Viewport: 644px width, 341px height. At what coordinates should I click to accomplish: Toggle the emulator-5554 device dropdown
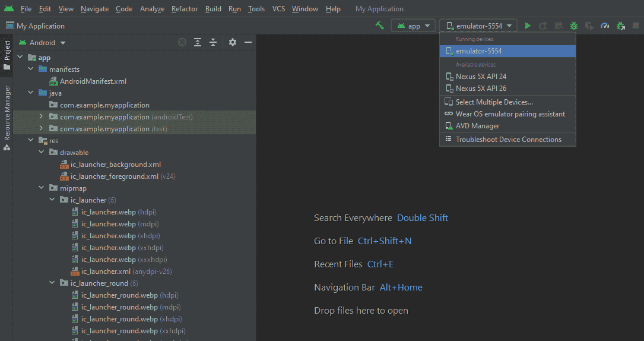(478, 26)
